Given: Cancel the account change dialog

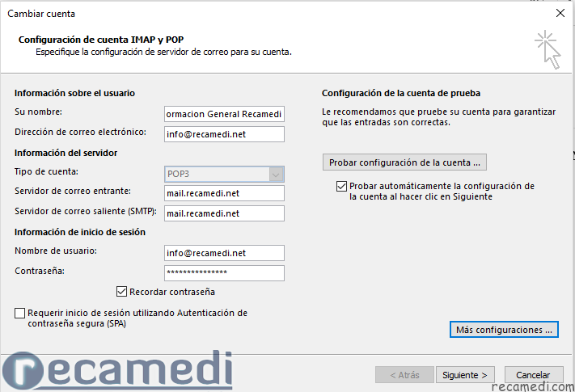Looking at the screenshot, I should point(534,375).
